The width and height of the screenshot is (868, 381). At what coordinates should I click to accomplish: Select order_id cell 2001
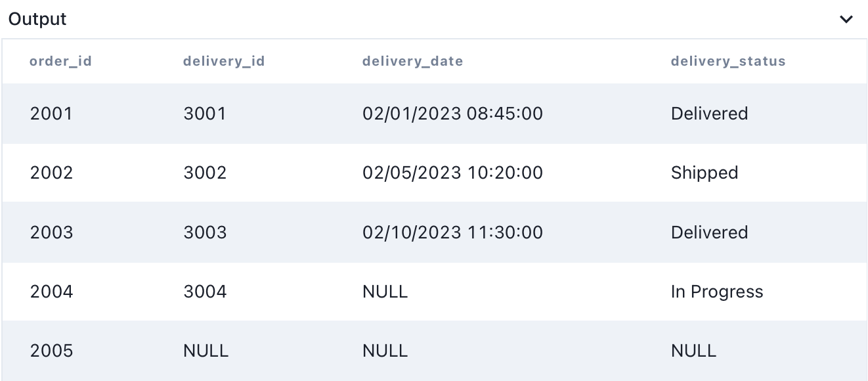[x=51, y=114]
